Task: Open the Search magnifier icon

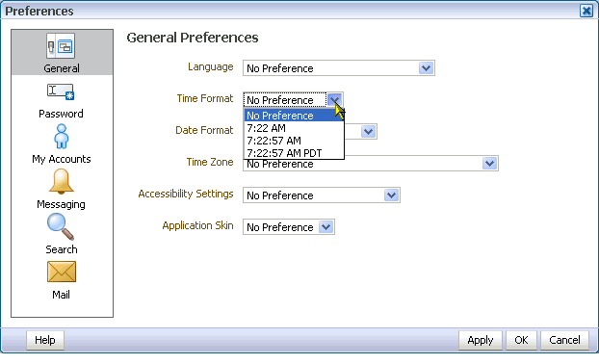Action: (61, 226)
